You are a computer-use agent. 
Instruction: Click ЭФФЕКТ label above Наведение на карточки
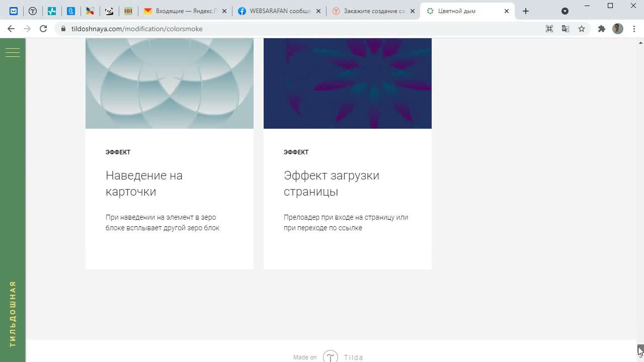click(118, 152)
